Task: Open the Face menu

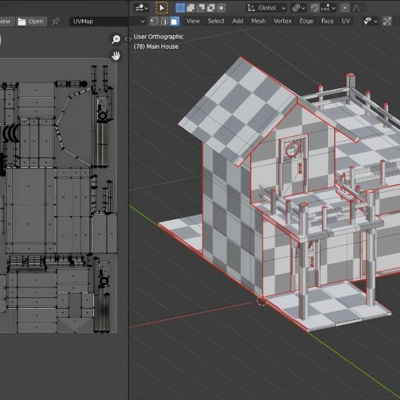Action: pos(327,21)
